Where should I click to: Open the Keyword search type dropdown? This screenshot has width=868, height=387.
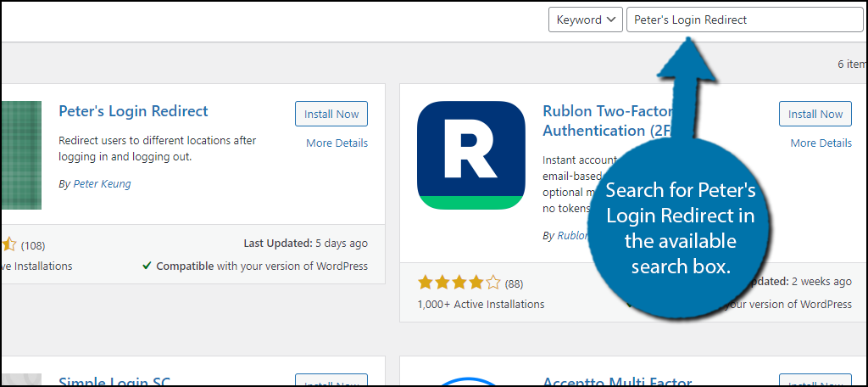tap(586, 20)
